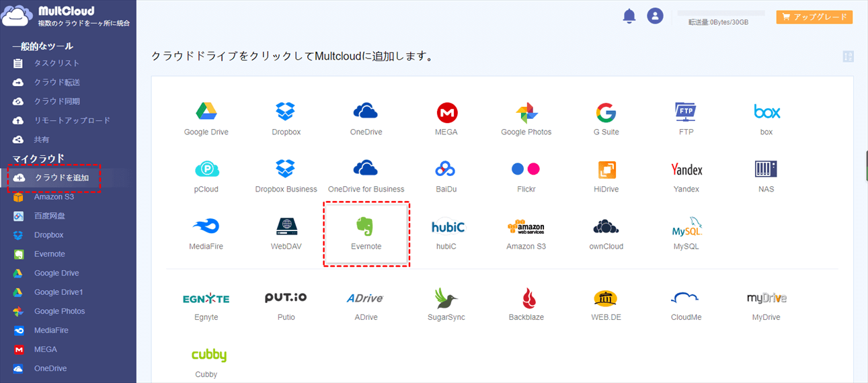
Task: Add MediaFire in cloud grid
Action: (206, 234)
